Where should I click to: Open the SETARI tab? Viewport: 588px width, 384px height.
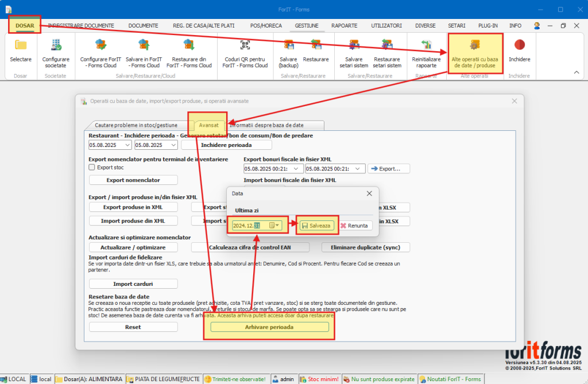point(457,25)
